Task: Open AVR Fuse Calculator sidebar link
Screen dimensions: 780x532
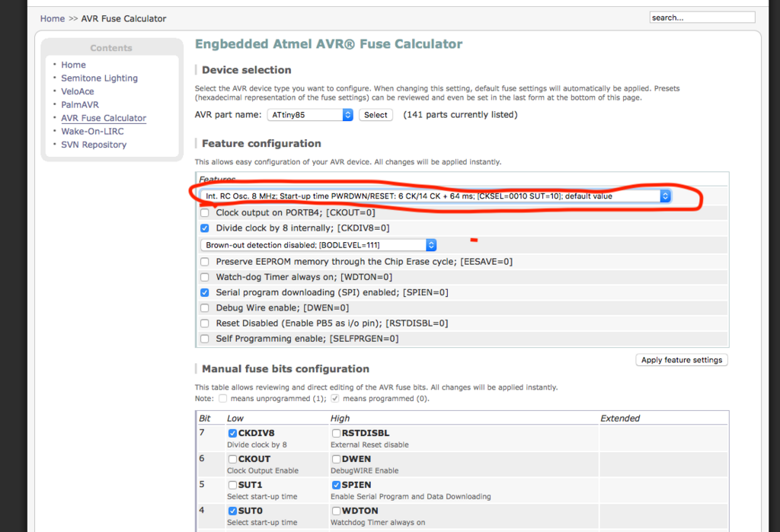Action: (x=104, y=118)
